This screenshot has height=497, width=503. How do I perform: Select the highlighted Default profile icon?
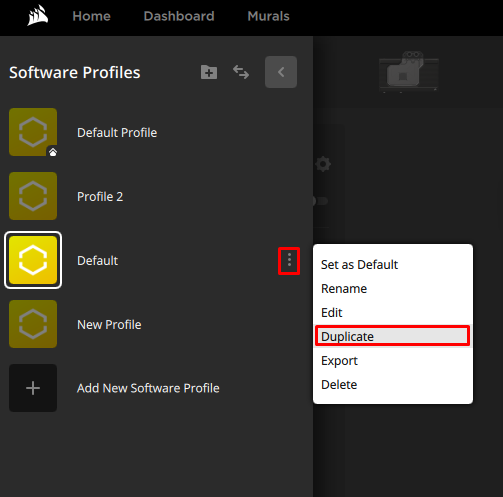point(33,260)
